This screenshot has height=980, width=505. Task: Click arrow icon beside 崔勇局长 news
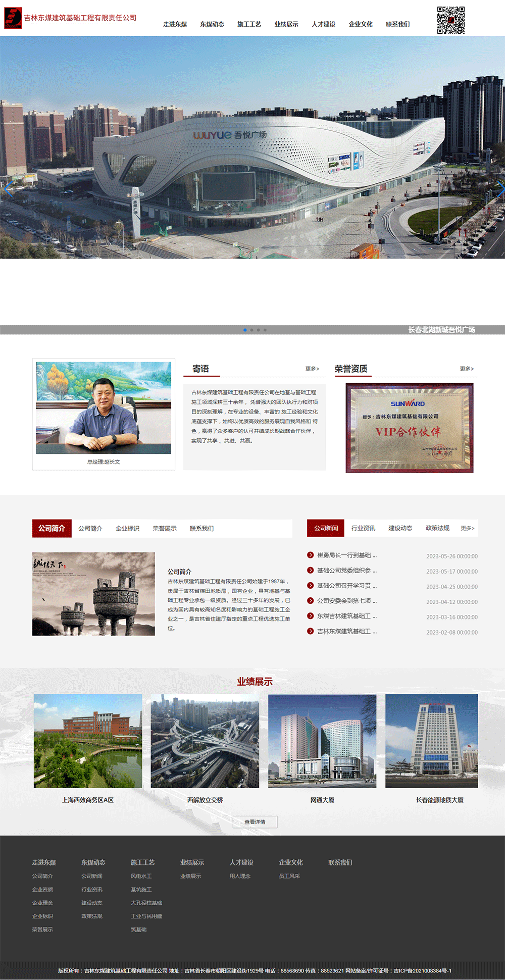tap(311, 555)
